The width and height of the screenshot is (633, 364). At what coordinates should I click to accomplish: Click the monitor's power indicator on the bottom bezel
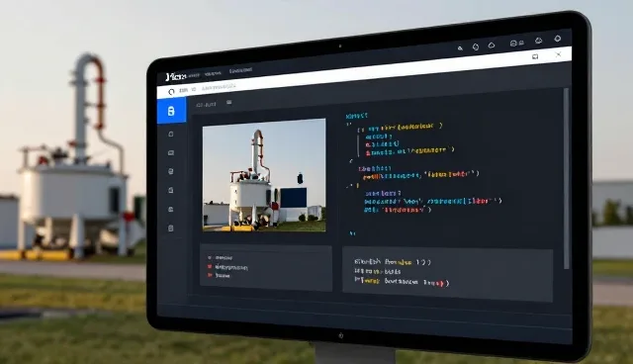[340, 335]
